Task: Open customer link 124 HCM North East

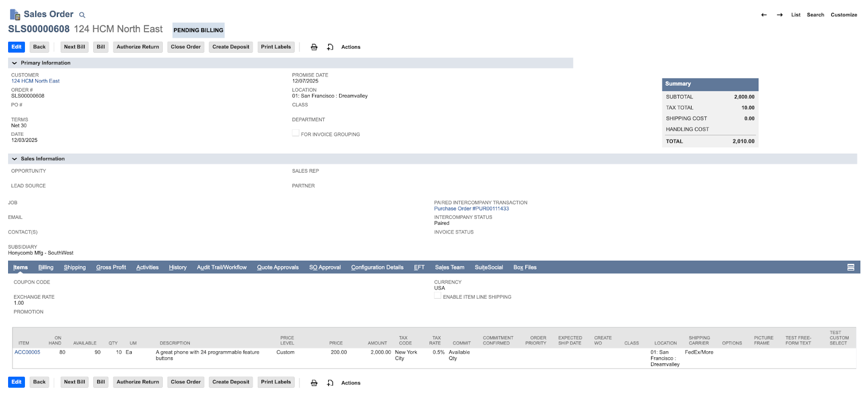Action: (35, 81)
